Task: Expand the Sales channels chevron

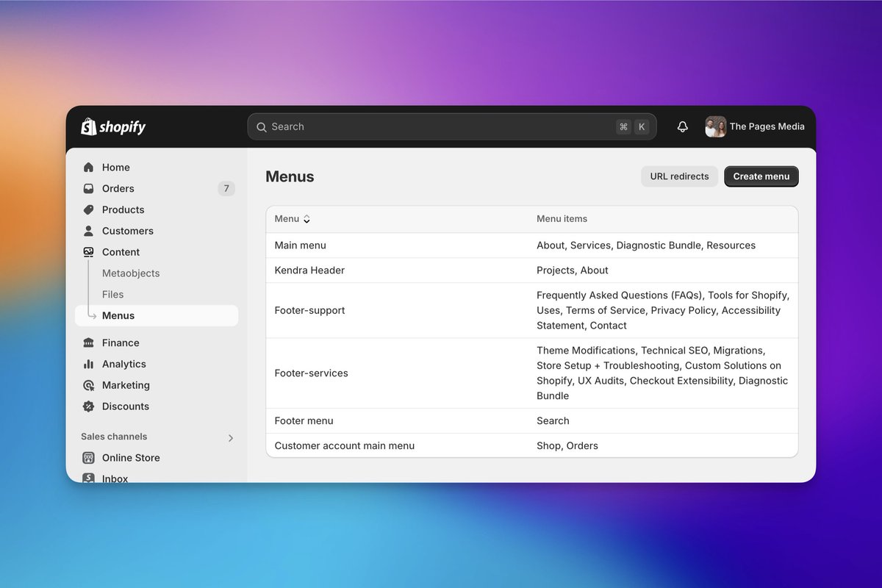Action: 231,438
